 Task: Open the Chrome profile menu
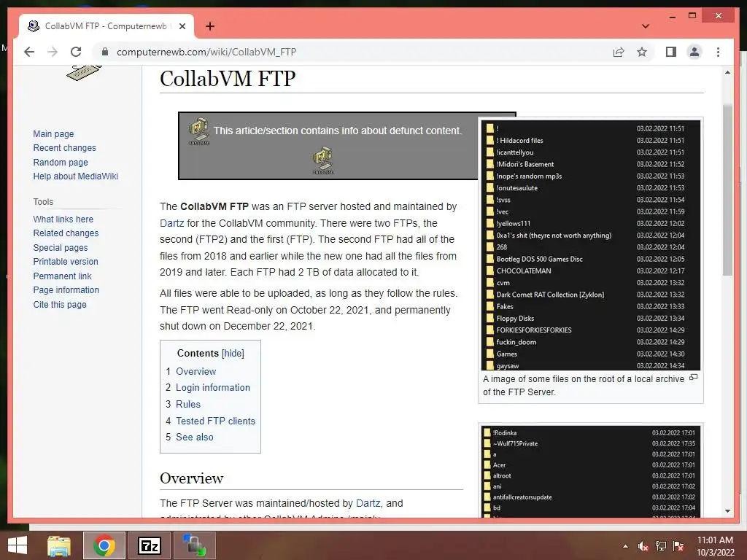[x=694, y=52]
